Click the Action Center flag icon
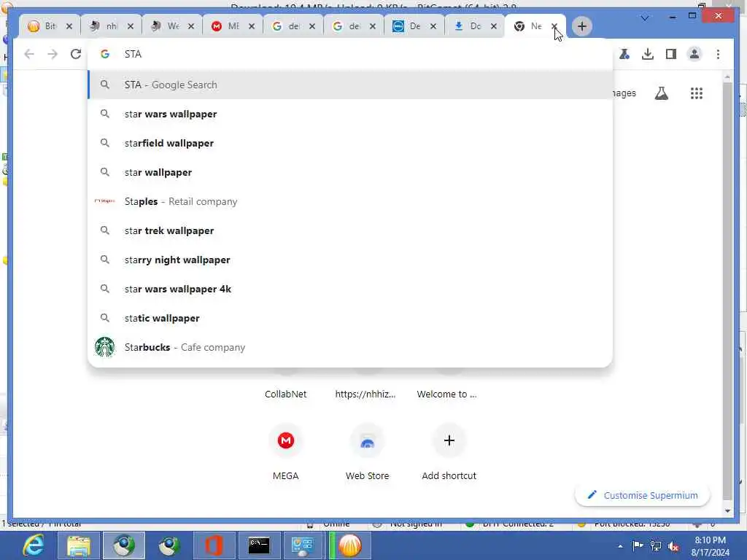 (x=638, y=545)
